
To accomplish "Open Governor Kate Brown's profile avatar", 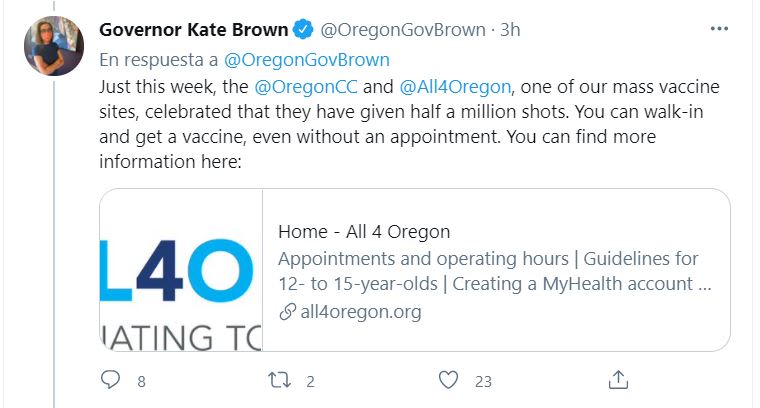I will point(54,46).
